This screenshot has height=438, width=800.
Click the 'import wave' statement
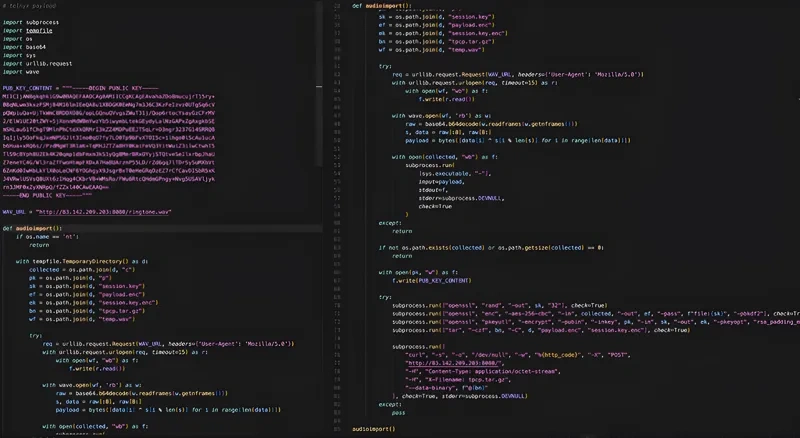[20, 72]
